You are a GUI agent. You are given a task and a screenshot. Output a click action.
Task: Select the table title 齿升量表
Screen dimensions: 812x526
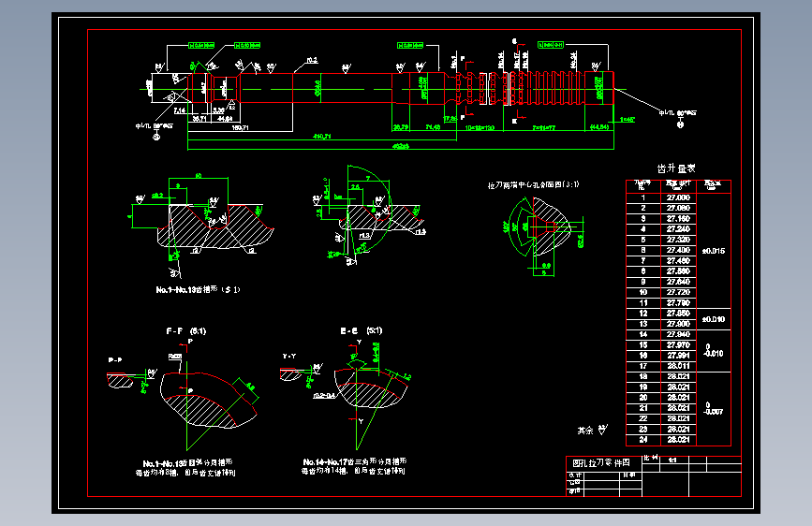[x=676, y=168]
